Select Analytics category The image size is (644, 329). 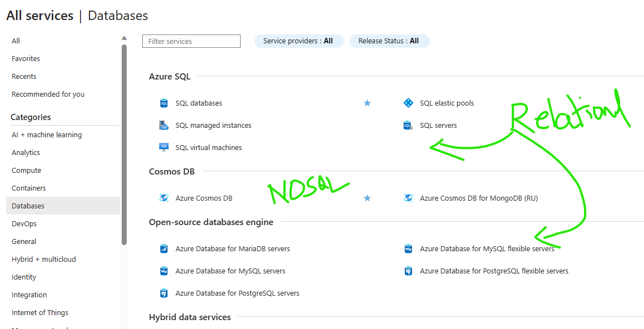(x=26, y=152)
